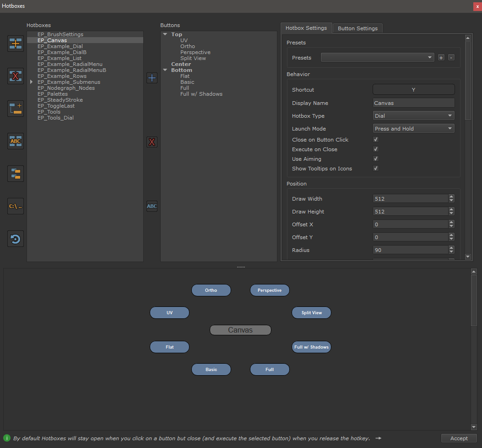Uncheck Show Tooltips on Icons

click(376, 169)
